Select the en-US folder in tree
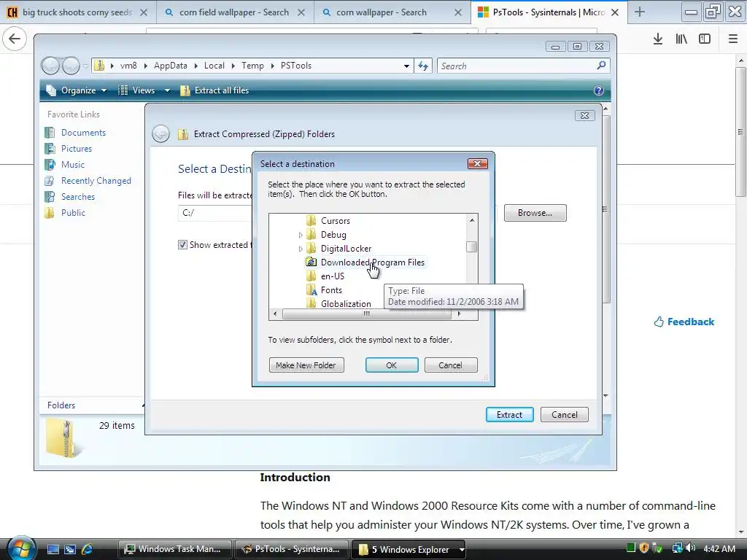Screen dimensions: 747x560 (333, 276)
